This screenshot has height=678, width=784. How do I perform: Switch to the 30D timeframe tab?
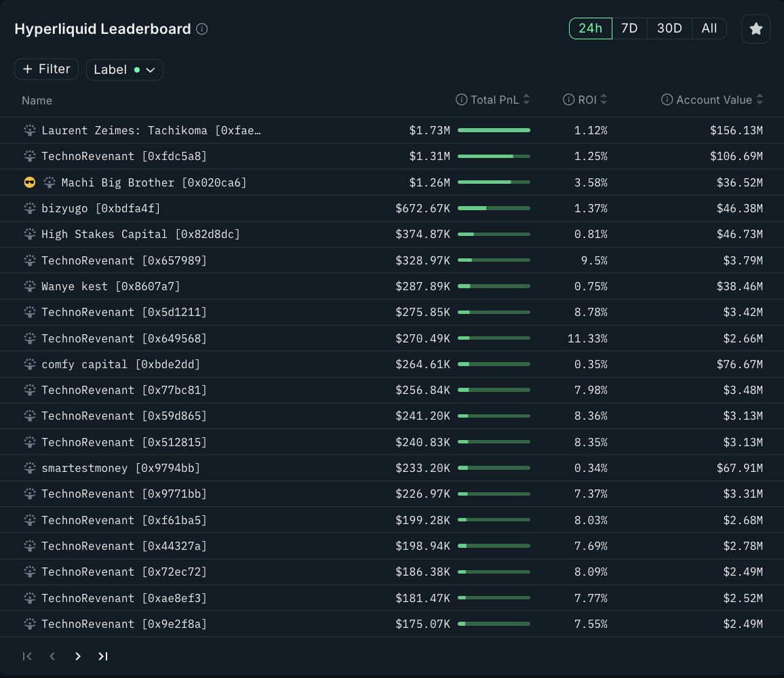tap(669, 28)
